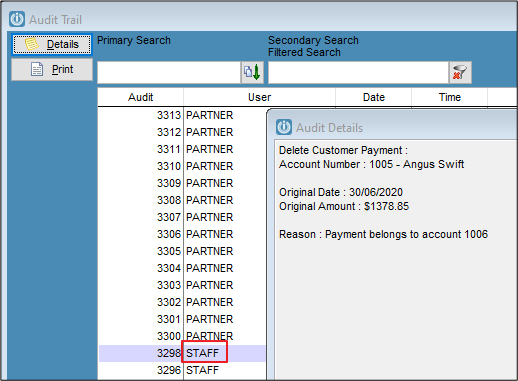Select audit row 3308
518x381 pixels.
[x=182, y=200]
